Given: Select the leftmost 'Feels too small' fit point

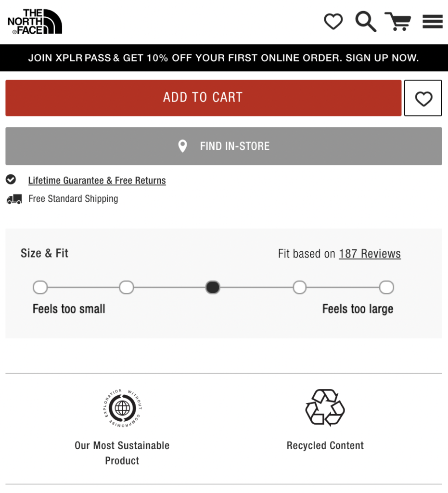Looking at the screenshot, I should pyautogui.click(x=40, y=288).
